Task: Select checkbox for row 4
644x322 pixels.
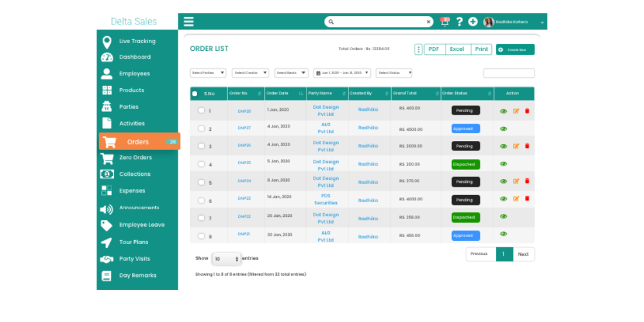Action: pyautogui.click(x=201, y=164)
